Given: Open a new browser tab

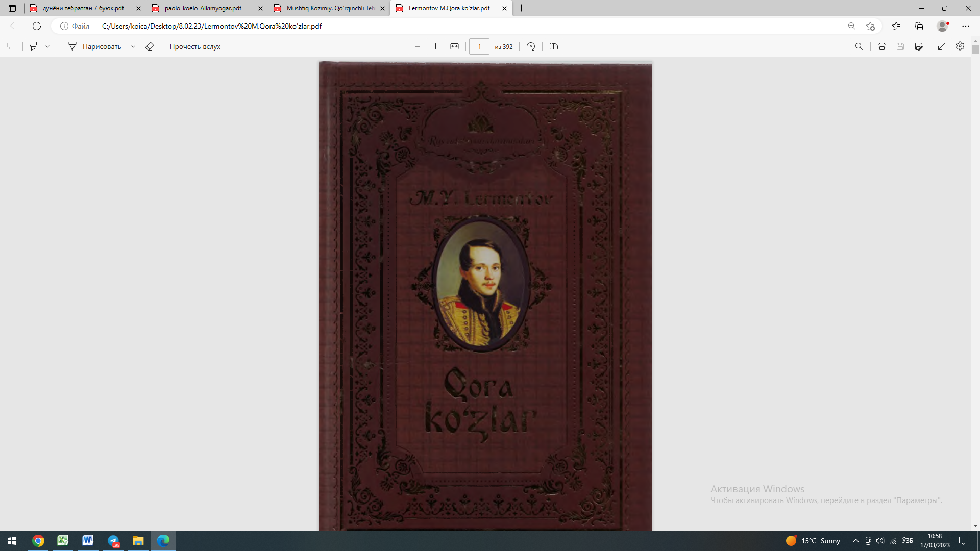Looking at the screenshot, I should click(521, 8).
